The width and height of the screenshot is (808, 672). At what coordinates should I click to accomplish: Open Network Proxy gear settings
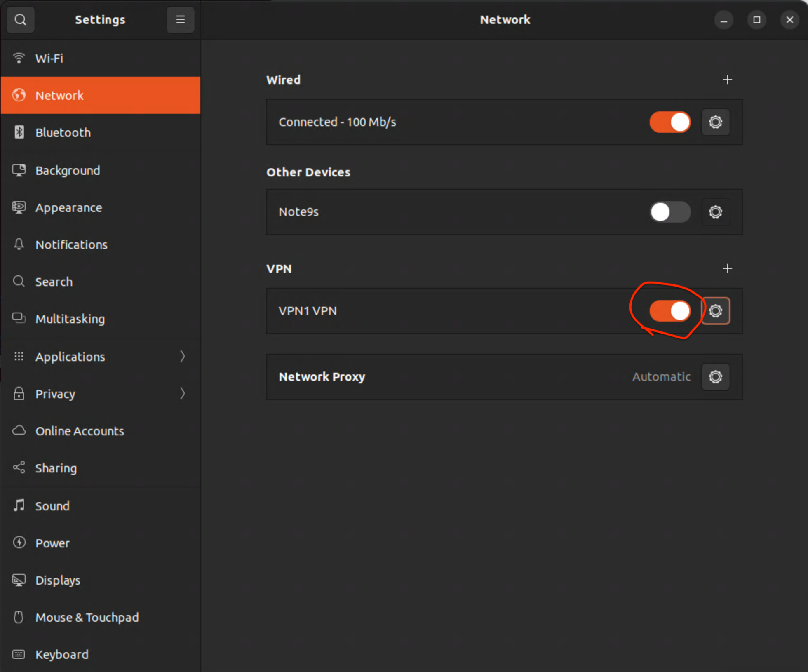(715, 377)
